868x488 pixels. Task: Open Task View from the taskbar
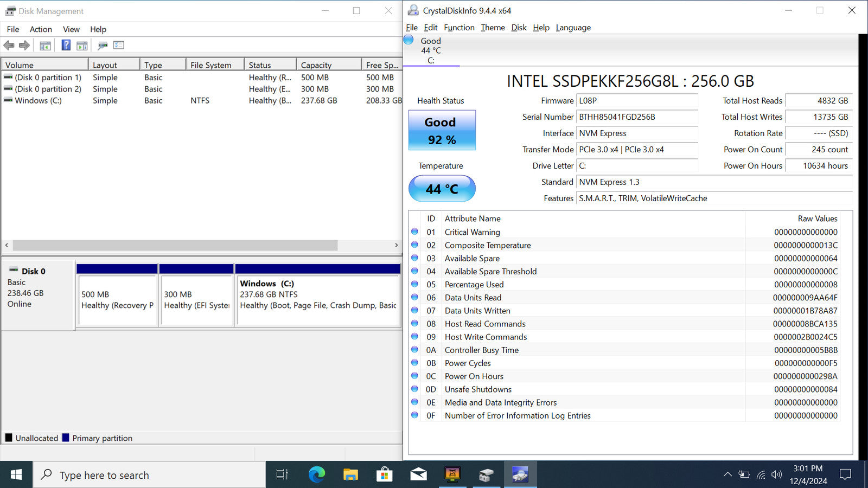pos(282,475)
